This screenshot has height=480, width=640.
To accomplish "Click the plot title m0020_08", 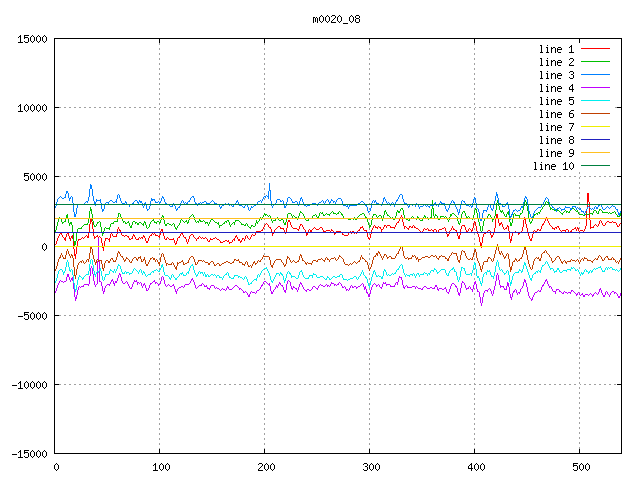I will point(337,19).
